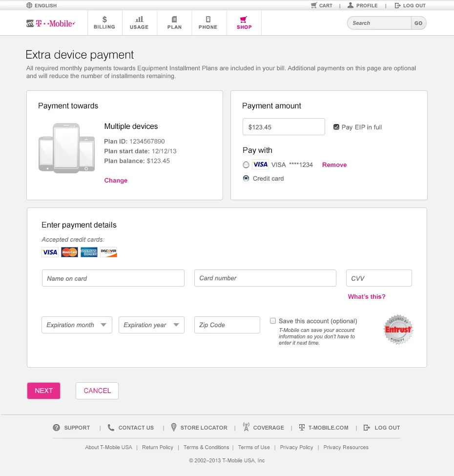Click the Plan navigation icon
This screenshot has height=476, width=454.
(174, 20)
